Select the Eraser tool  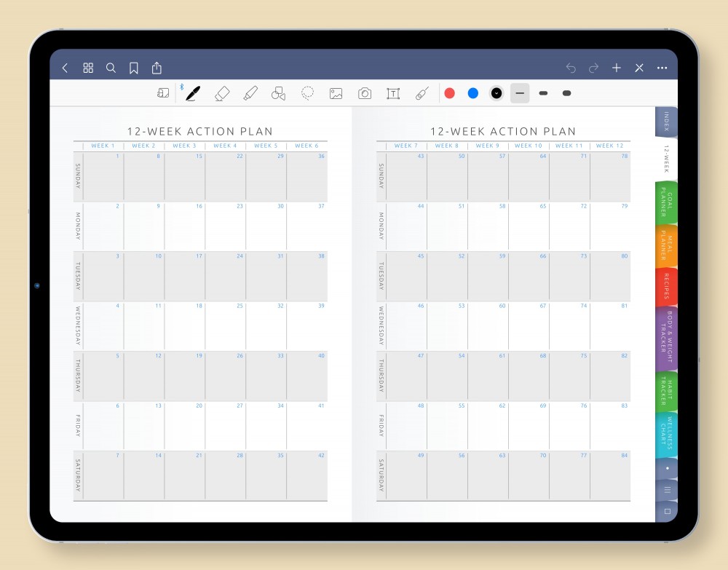pos(222,93)
